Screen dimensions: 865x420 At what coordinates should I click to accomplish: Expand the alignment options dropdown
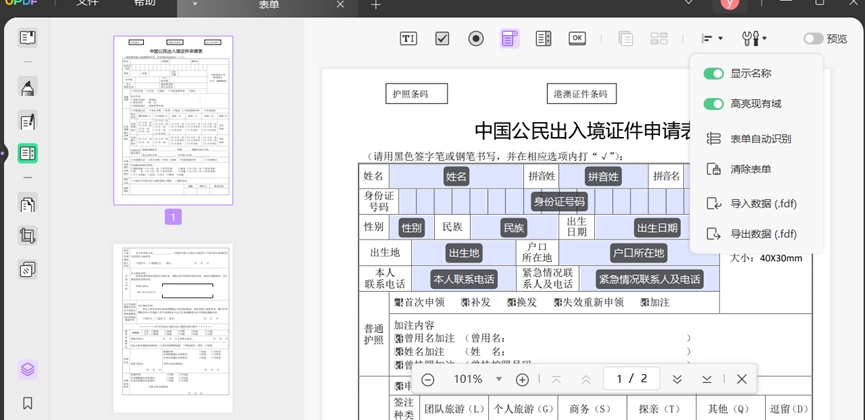coord(712,38)
